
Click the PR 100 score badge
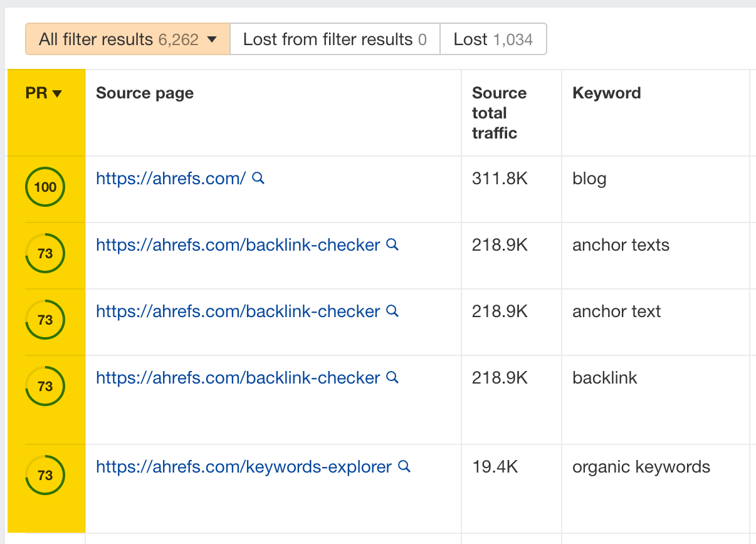pyautogui.click(x=45, y=187)
